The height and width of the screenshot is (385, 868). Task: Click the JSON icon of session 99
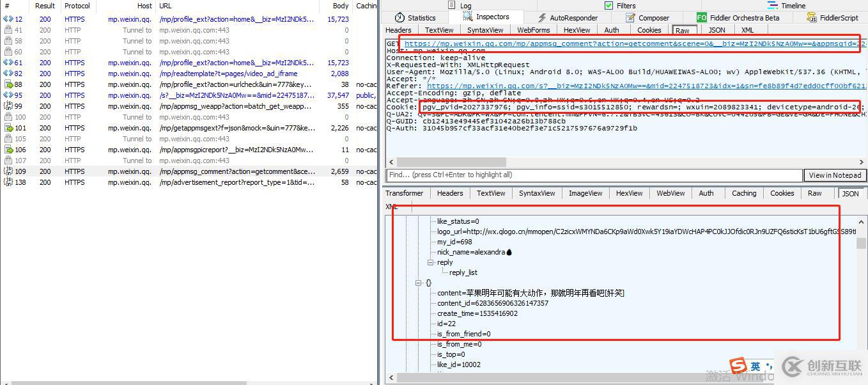(8, 106)
